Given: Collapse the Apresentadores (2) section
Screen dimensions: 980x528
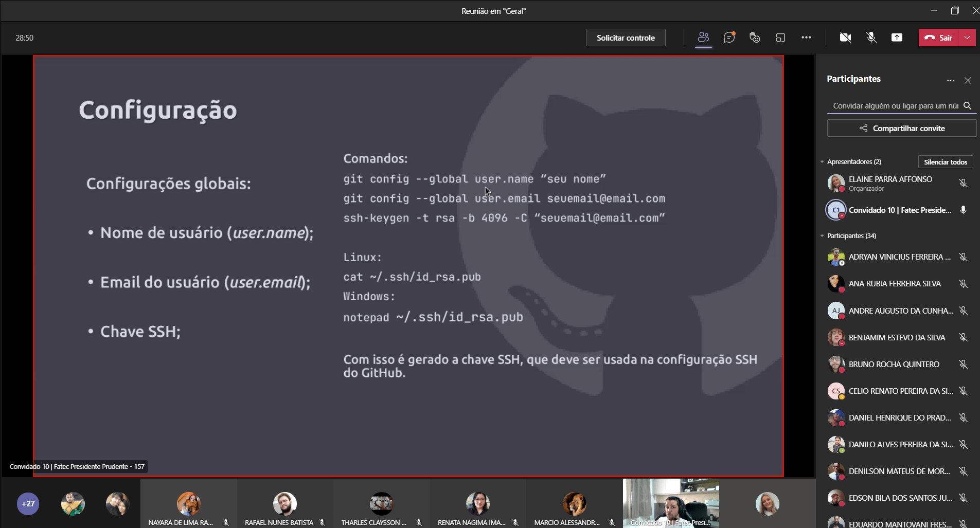Looking at the screenshot, I should tap(822, 162).
